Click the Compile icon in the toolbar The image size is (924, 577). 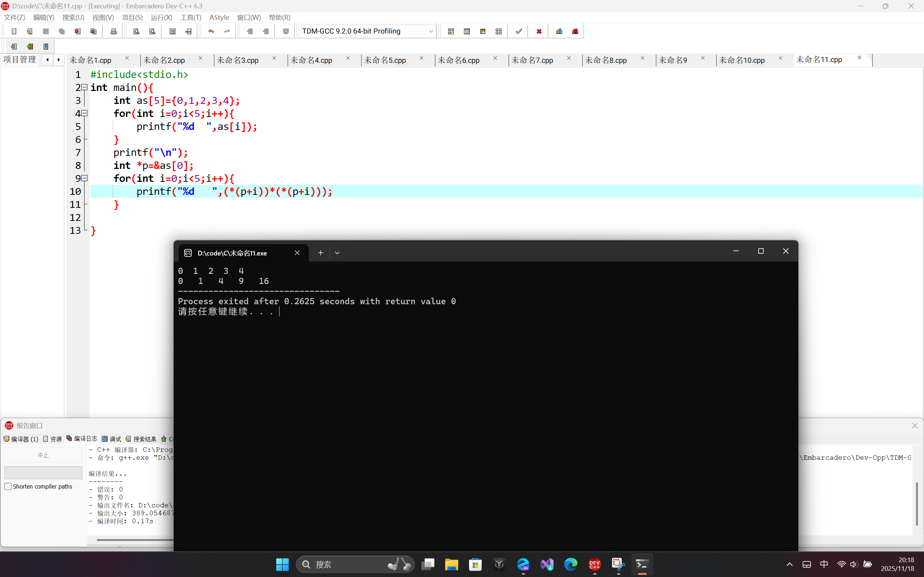click(451, 31)
